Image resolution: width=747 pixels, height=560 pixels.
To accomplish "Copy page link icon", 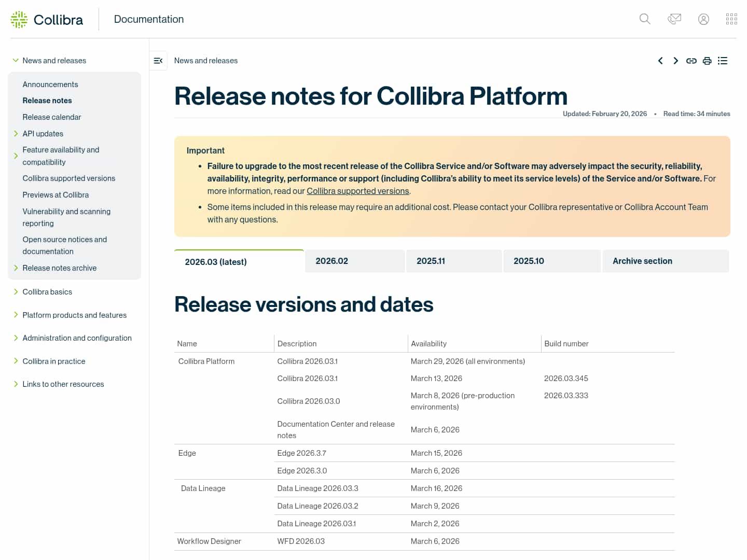I will 691,61.
